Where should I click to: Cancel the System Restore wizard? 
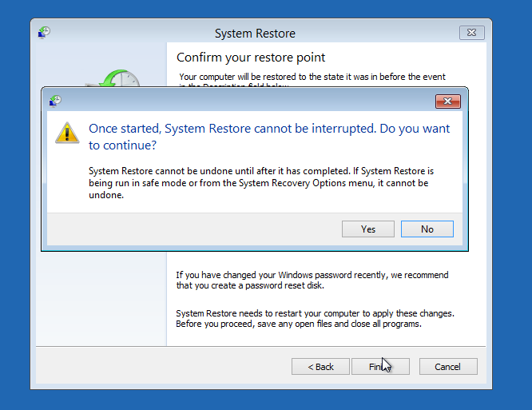pyautogui.click(x=447, y=367)
